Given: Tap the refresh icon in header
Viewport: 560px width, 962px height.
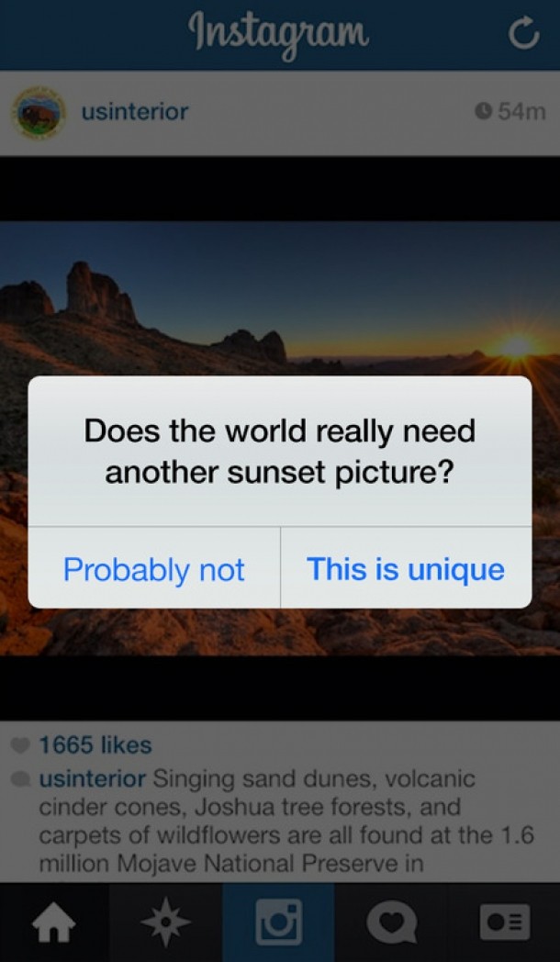Looking at the screenshot, I should click(524, 35).
